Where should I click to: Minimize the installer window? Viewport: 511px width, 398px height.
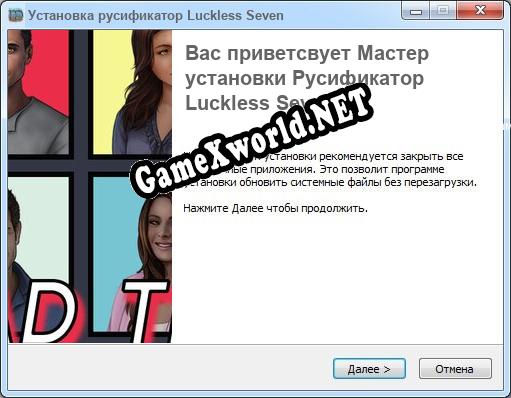point(416,11)
